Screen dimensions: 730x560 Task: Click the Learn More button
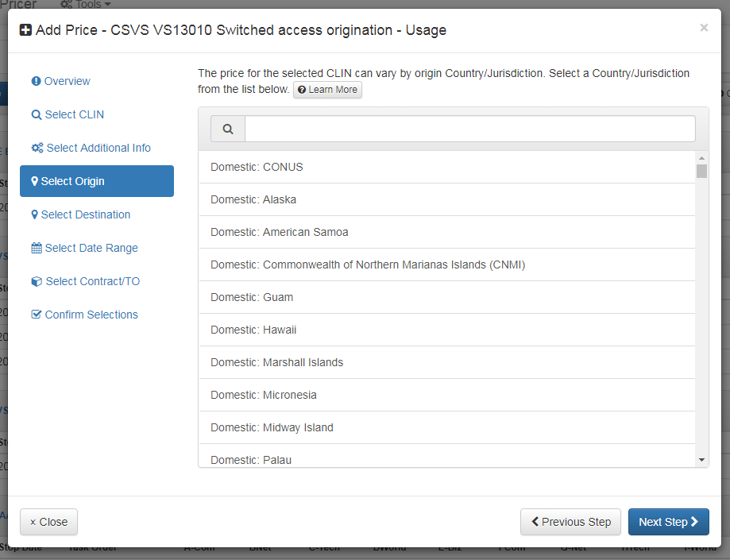pyautogui.click(x=327, y=90)
